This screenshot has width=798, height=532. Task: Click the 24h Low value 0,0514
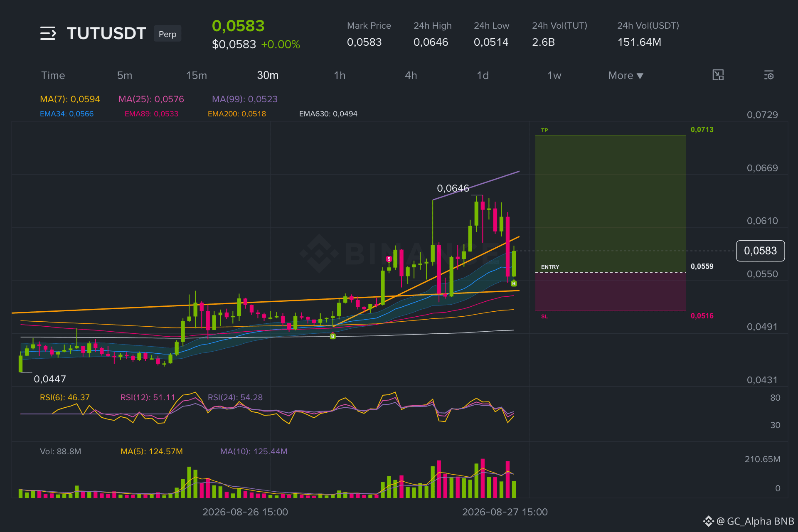click(491, 42)
